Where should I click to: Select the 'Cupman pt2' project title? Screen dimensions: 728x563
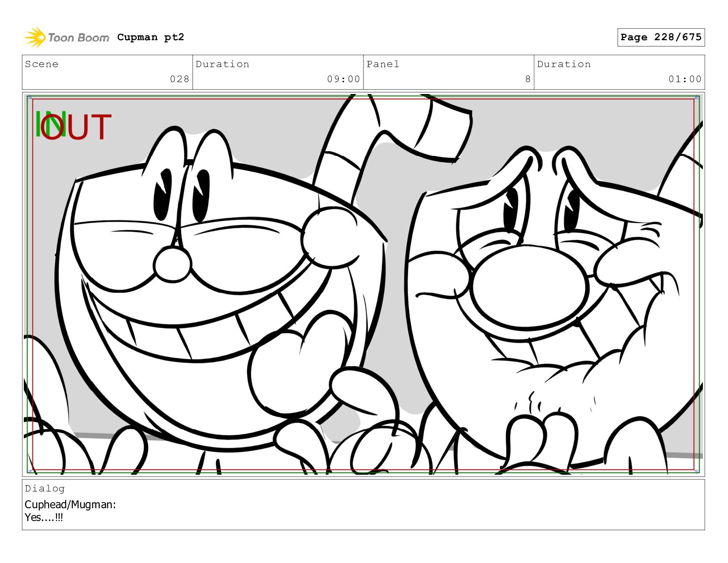point(150,37)
